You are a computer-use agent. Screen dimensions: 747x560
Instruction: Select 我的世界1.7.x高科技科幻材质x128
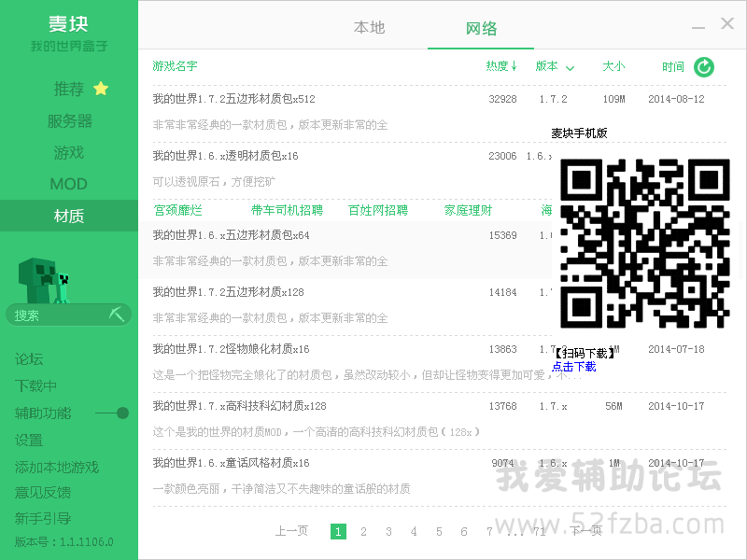240,406
